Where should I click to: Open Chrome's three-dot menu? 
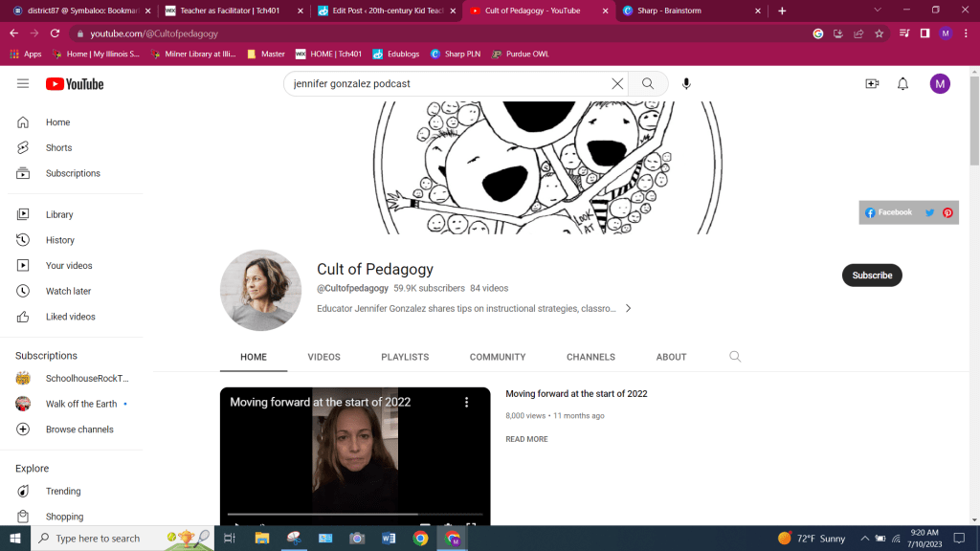(967, 33)
